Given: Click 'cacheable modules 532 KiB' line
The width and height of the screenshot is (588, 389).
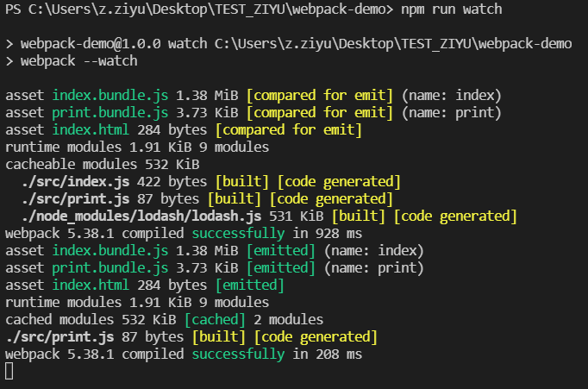Looking at the screenshot, I should 103,164.
